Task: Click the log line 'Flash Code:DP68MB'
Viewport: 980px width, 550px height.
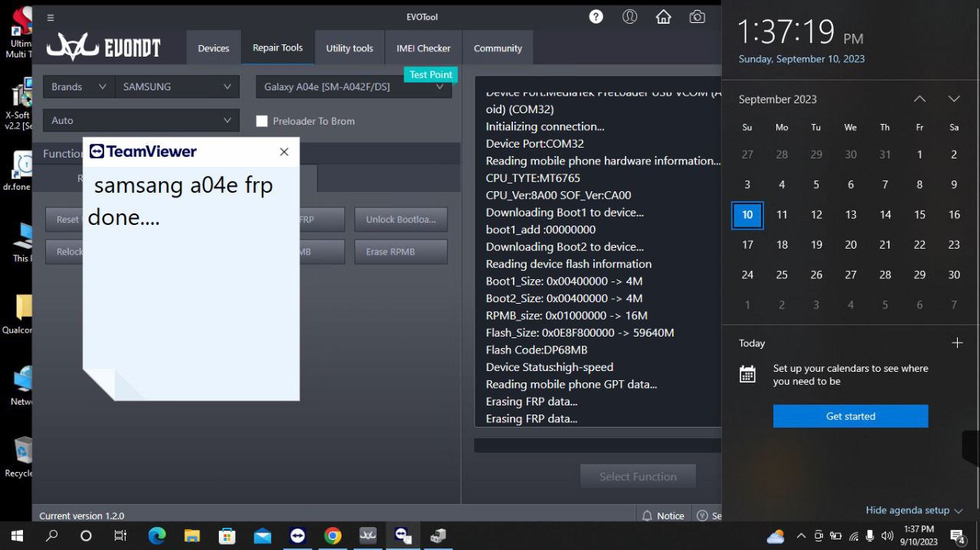Action: tap(537, 350)
